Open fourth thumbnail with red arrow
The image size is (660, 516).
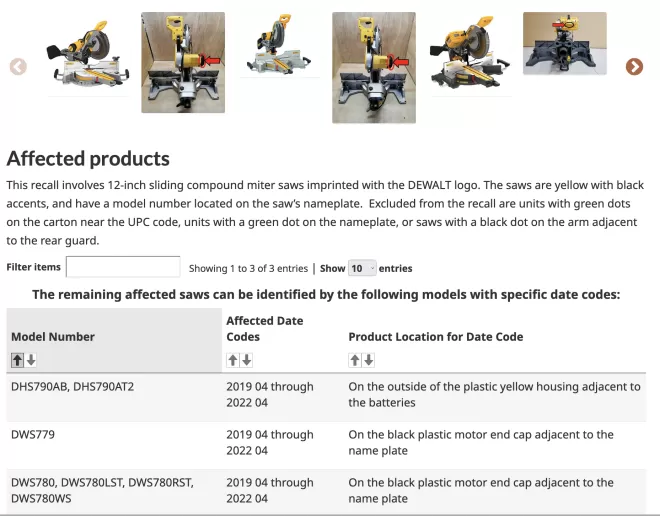pyautogui.click(x=374, y=68)
